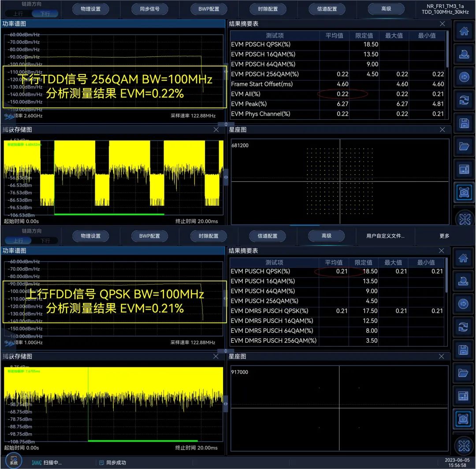Select the EVM Peak(%) row
This screenshot has width=476, height=469.
pyautogui.click(x=338, y=104)
